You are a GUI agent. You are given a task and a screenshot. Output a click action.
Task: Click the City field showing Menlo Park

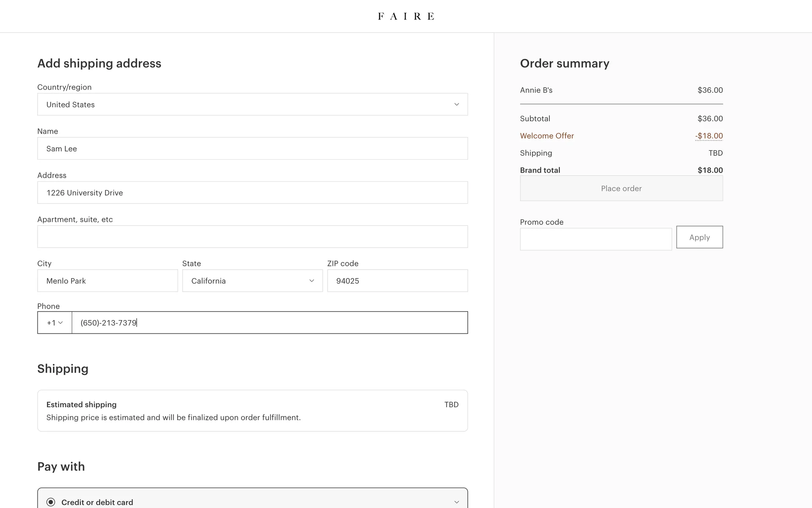[107, 281]
